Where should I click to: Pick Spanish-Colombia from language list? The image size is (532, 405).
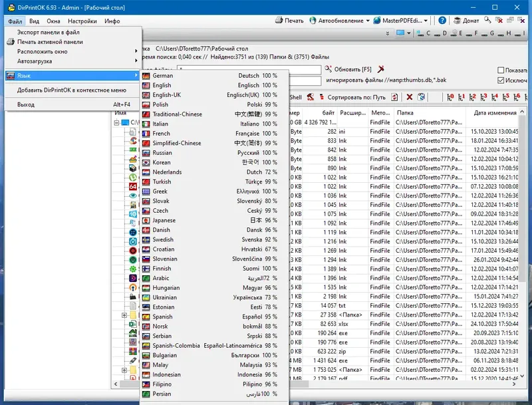214,346
